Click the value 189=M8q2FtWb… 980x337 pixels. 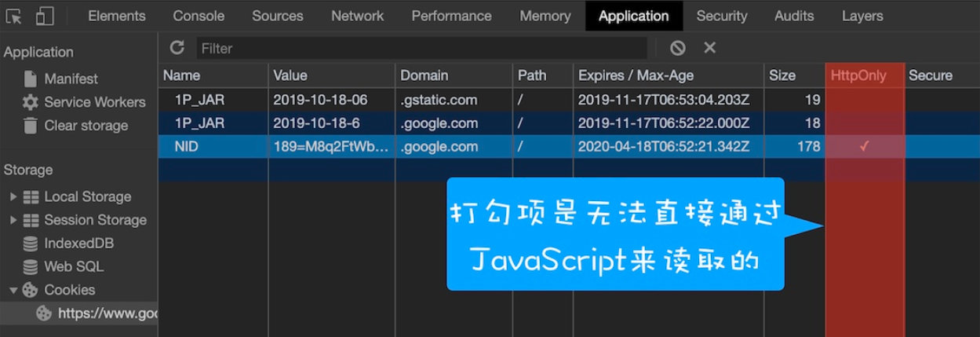click(x=331, y=147)
